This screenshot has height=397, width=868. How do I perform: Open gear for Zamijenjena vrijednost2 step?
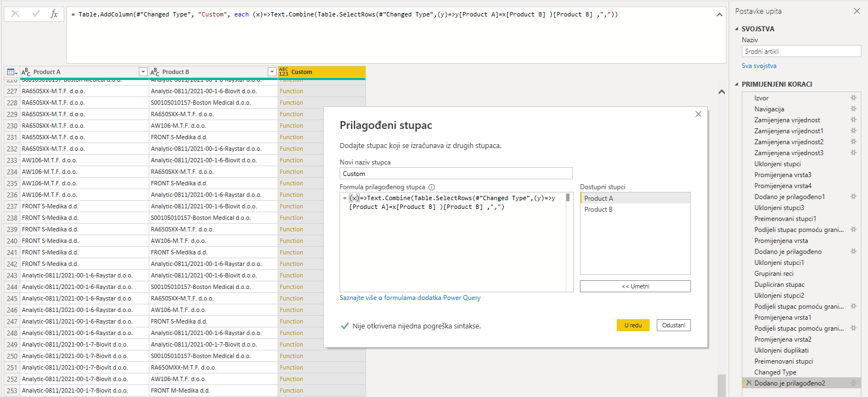coord(853,141)
